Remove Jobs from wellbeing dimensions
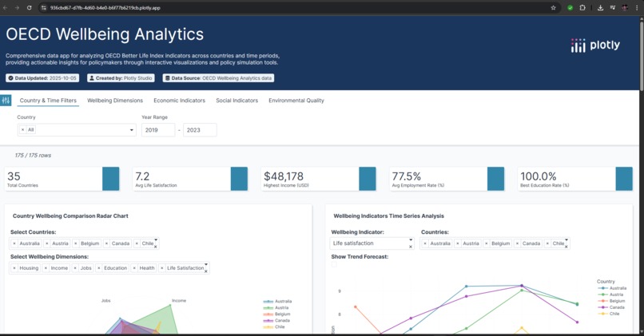 (75, 268)
